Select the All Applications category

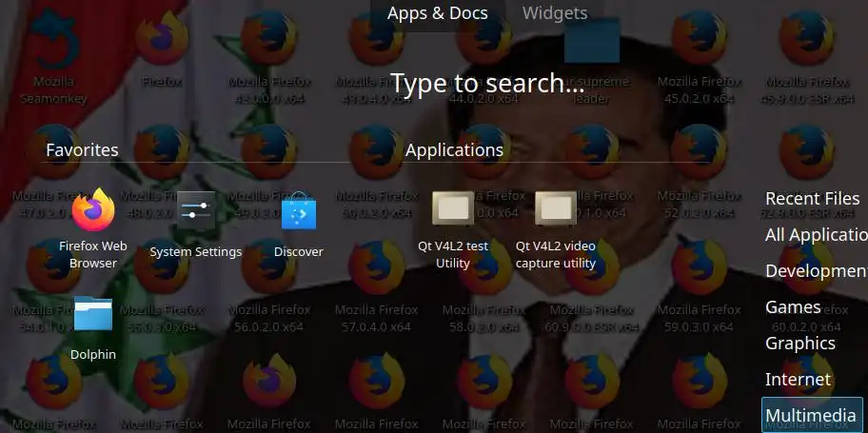click(815, 235)
